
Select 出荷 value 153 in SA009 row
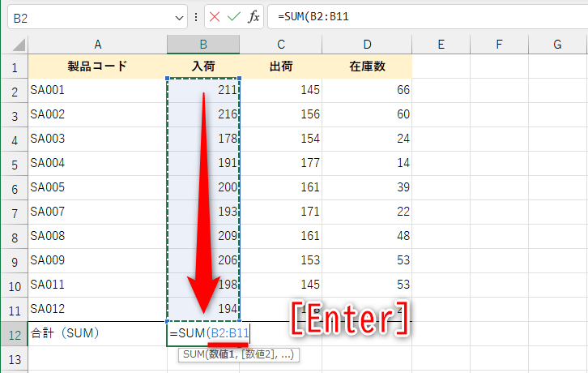click(281, 260)
